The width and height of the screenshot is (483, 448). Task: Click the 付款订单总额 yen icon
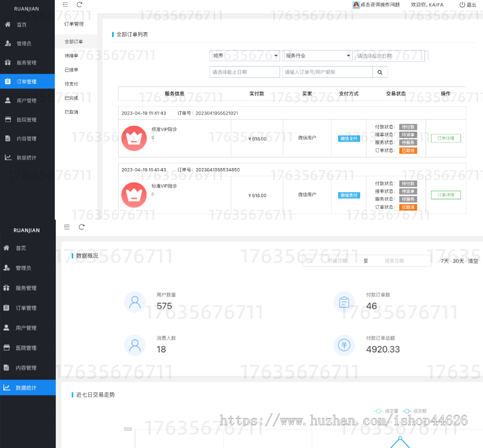pyautogui.click(x=344, y=345)
